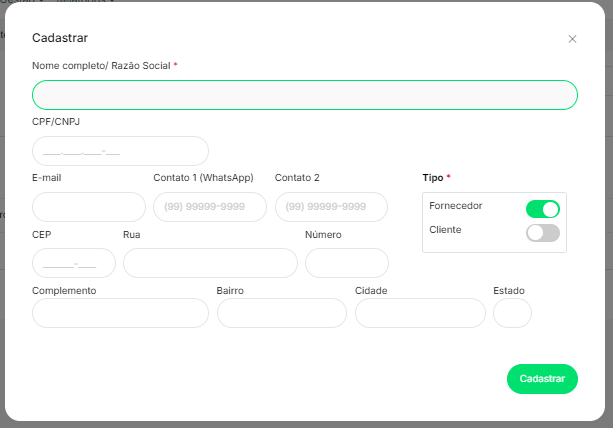The image size is (613, 428).
Task: Click the Complemento input field
Action: click(x=120, y=313)
